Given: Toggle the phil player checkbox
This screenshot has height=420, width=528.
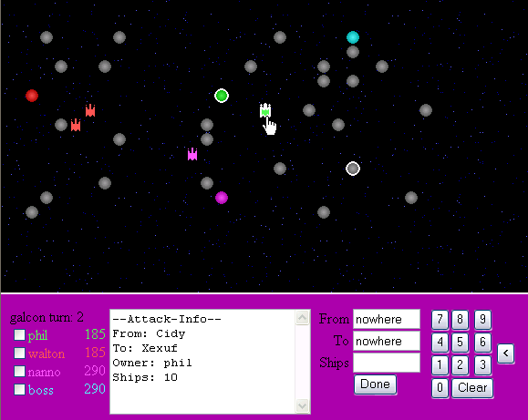Looking at the screenshot, I should pos(19,335).
